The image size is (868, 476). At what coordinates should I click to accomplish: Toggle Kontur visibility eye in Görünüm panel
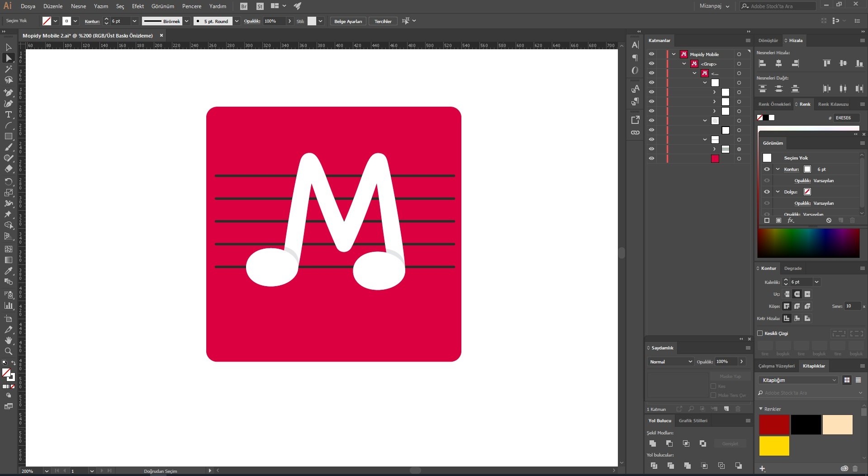767,169
